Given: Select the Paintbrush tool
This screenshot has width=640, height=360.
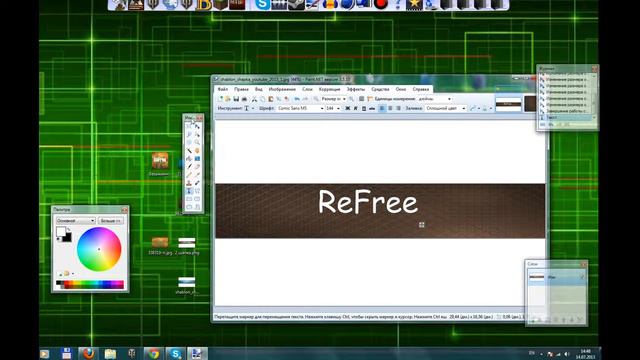Looking at the screenshot, I should coord(189,166).
